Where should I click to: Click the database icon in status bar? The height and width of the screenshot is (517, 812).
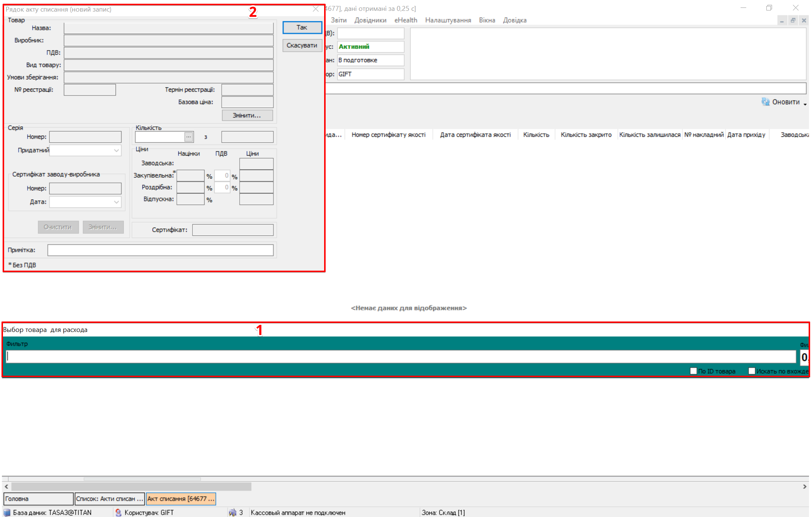pos(7,513)
